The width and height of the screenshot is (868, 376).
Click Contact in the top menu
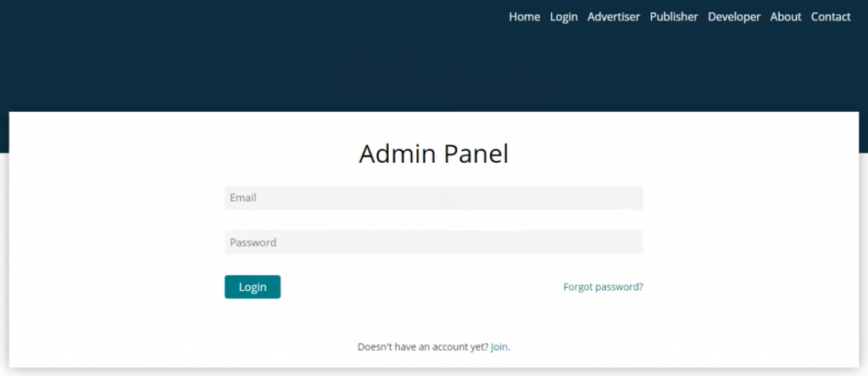831,17
